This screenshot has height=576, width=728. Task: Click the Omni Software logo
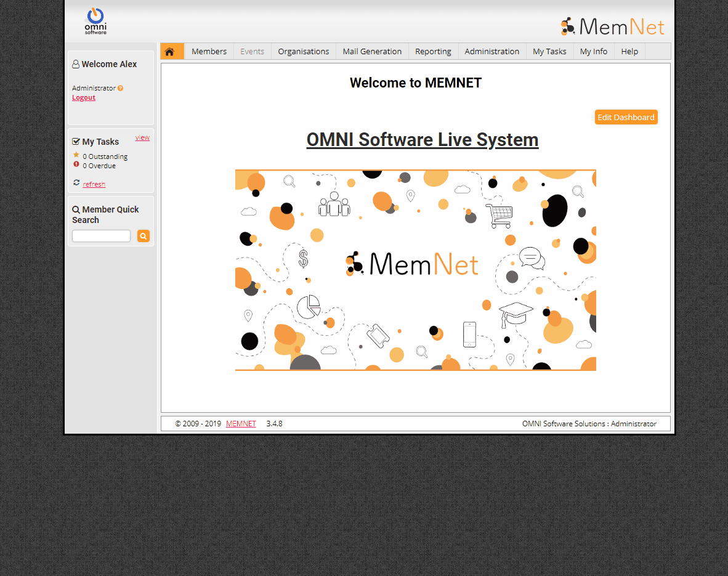pyautogui.click(x=95, y=21)
